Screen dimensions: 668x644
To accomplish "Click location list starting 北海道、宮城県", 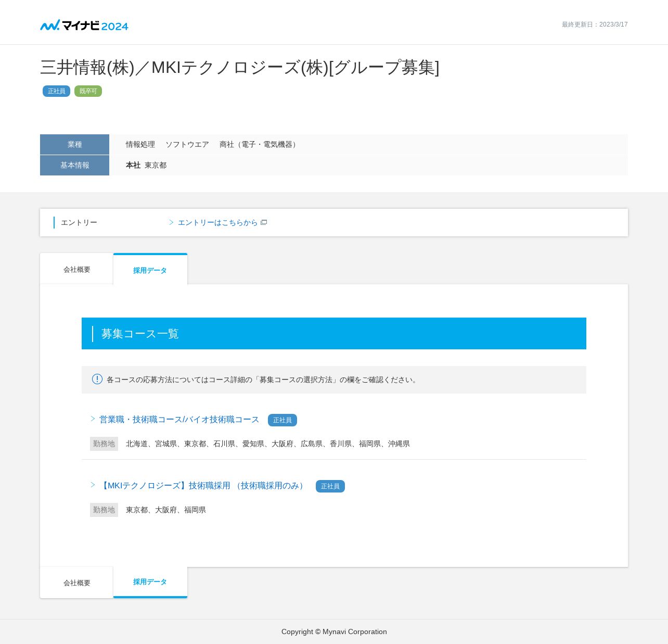I will point(268,444).
